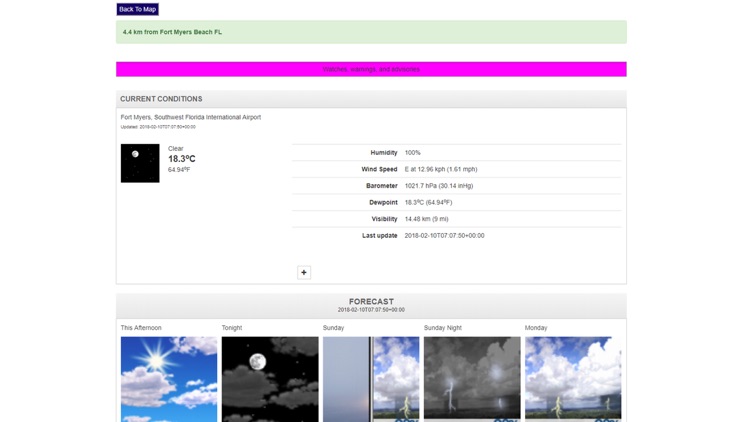Screen dimensions: 750x422
Task: Click the 'Clear' condition label
Action: click(176, 148)
